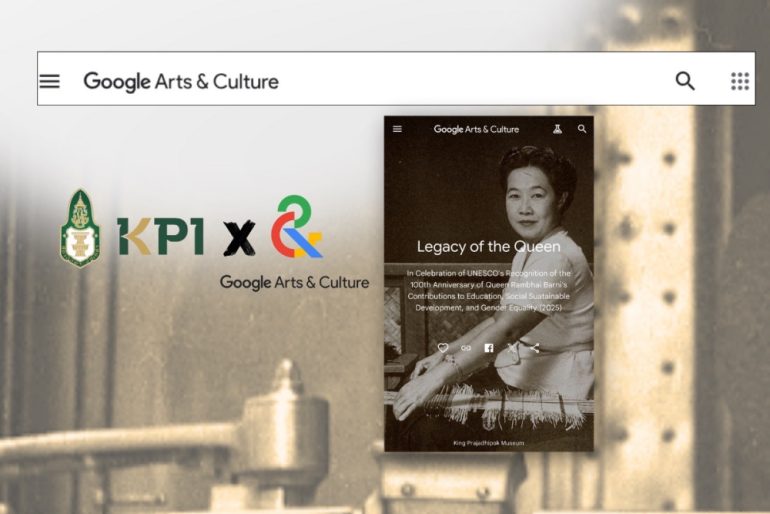This screenshot has width=770, height=514.
Task: Share the story on X
Action: 512,348
